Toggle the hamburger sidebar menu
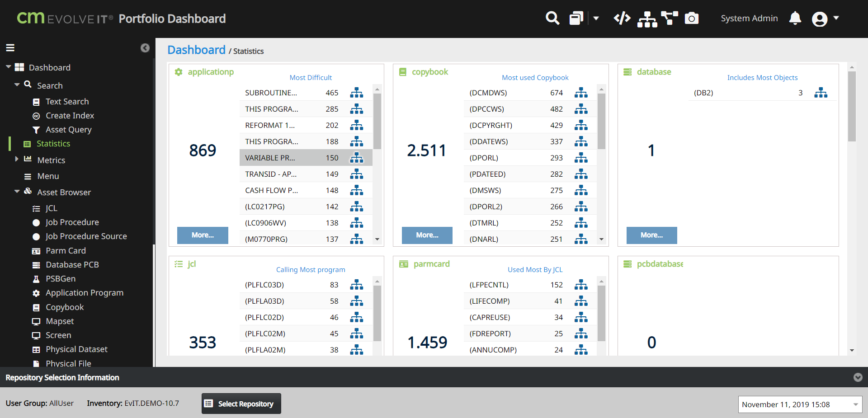This screenshot has height=418, width=868. [x=10, y=47]
